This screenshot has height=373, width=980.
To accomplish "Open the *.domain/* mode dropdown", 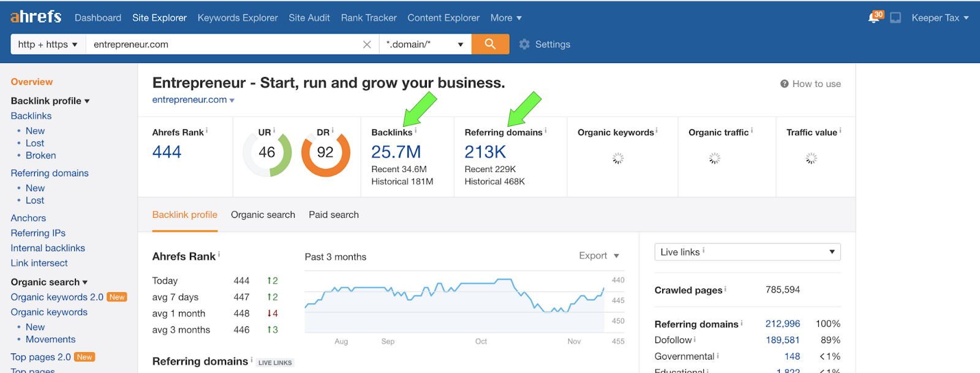I will tap(425, 44).
